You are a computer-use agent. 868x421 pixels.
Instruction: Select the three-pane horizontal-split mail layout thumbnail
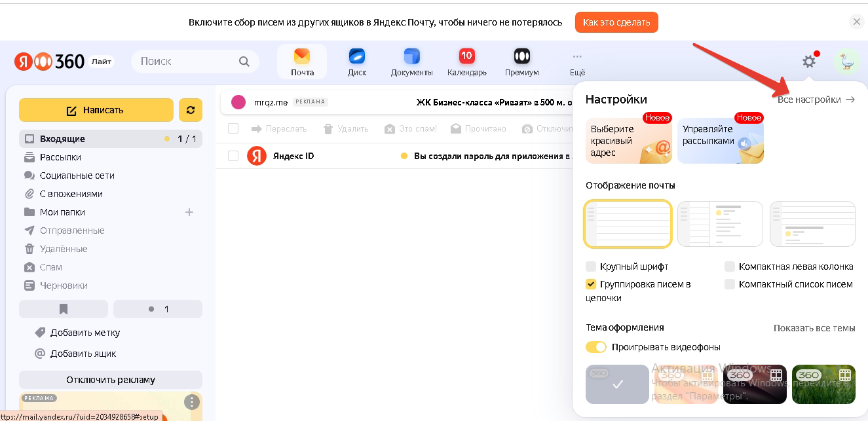812,224
